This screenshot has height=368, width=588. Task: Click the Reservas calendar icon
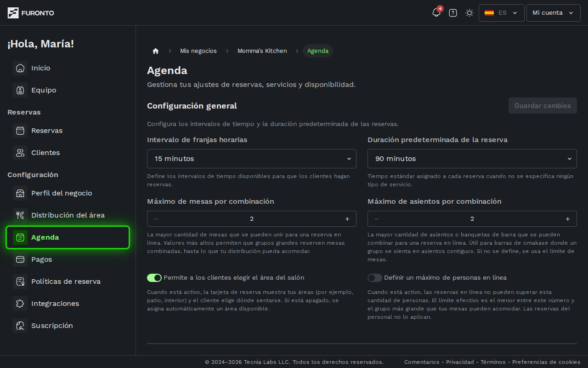[20, 131]
